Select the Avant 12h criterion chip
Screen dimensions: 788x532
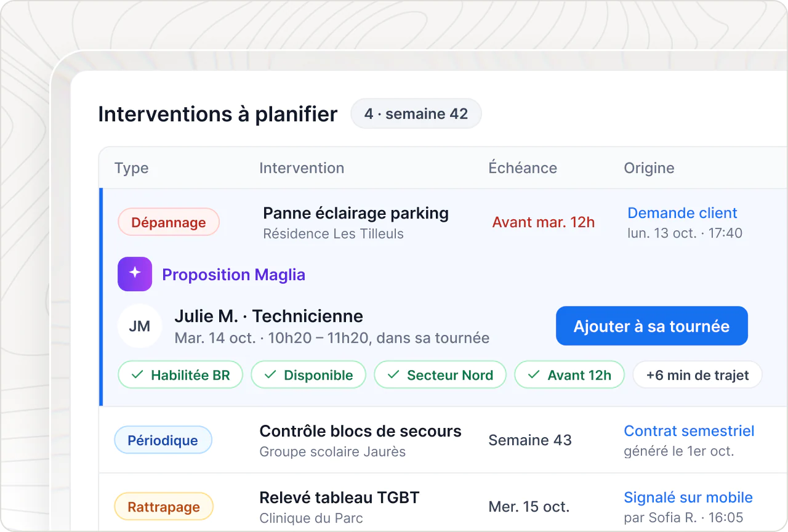[x=569, y=375]
